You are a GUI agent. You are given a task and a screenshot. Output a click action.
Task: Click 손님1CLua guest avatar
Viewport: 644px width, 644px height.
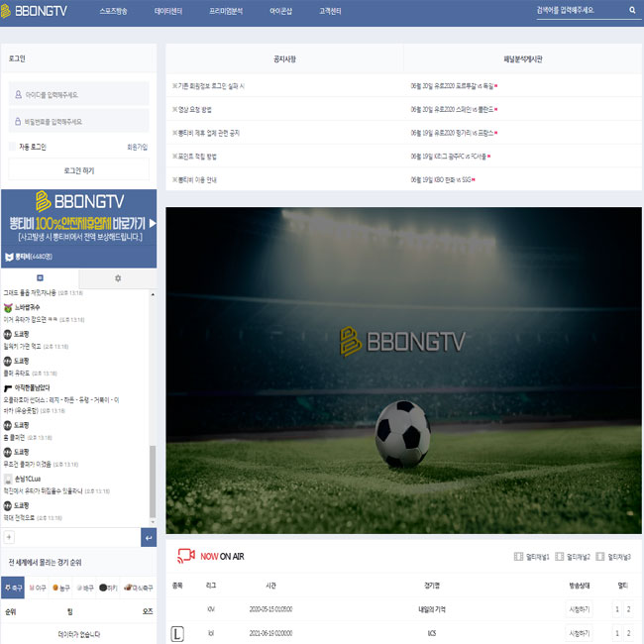(8, 479)
